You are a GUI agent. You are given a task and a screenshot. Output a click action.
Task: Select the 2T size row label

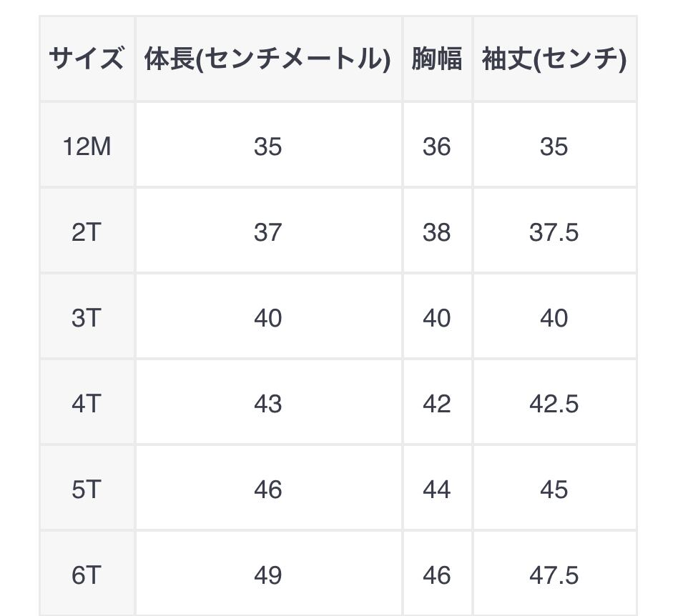pyautogui.click(x=87, y=232)
